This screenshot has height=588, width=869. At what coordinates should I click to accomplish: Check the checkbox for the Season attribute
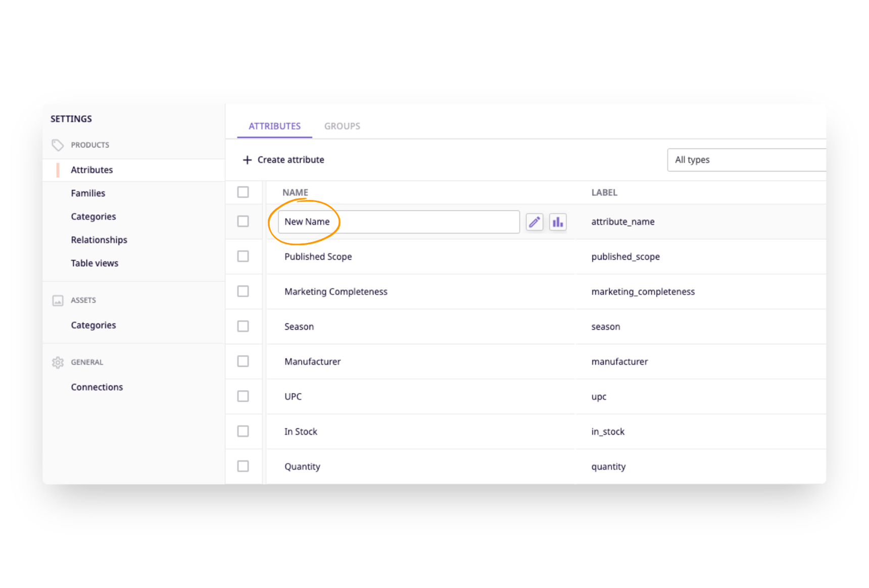click(243, 326)
